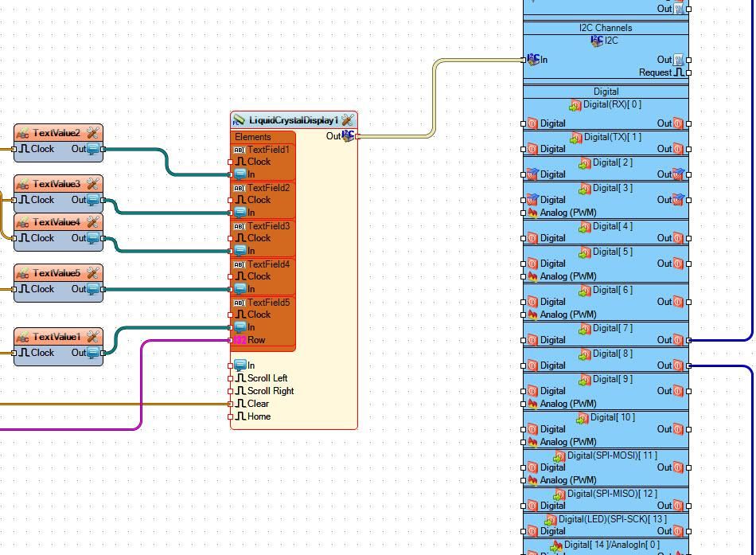Click the TextValue1 Out text pin icon

click(x=94, y=353)
